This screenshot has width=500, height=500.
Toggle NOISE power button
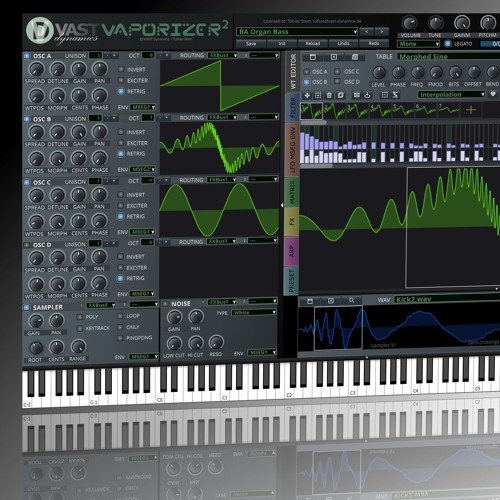[x=165, y=304]
